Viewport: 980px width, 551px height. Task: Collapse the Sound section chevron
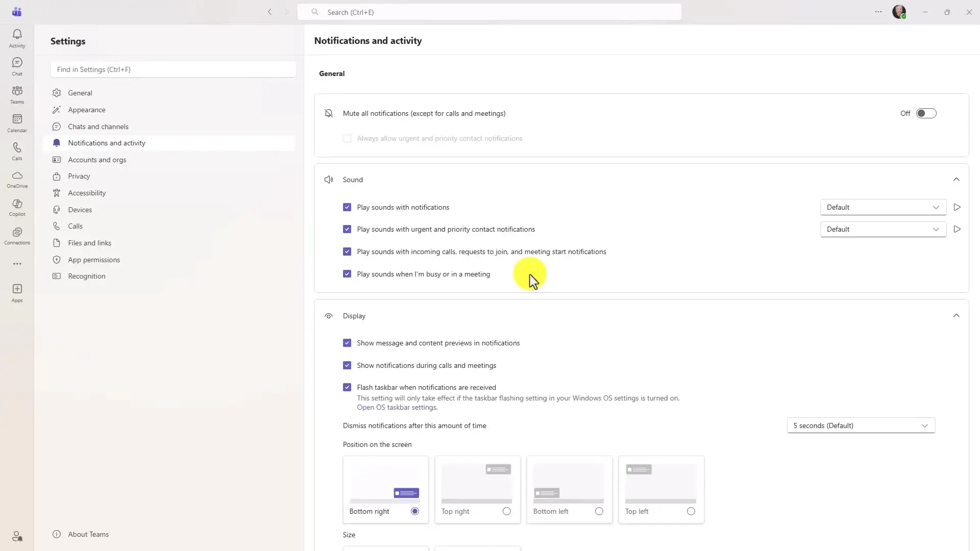tap(956, 180)
